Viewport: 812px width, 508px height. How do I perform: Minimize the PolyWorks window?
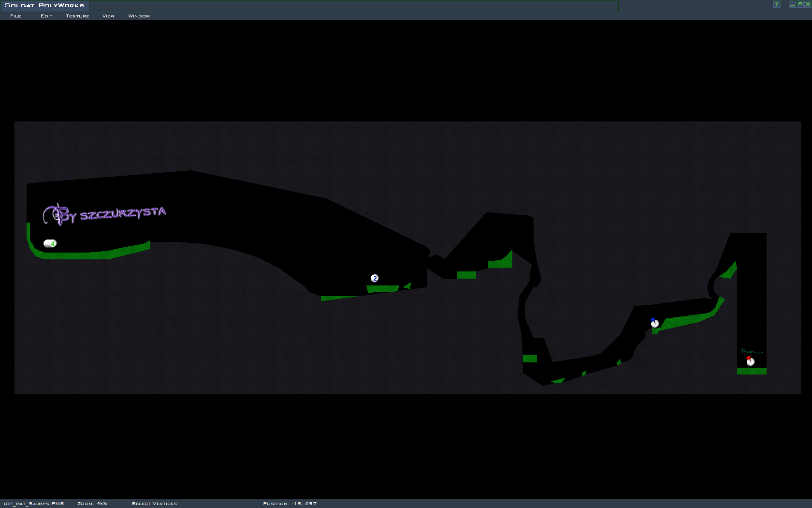click(x=792, y=4)
